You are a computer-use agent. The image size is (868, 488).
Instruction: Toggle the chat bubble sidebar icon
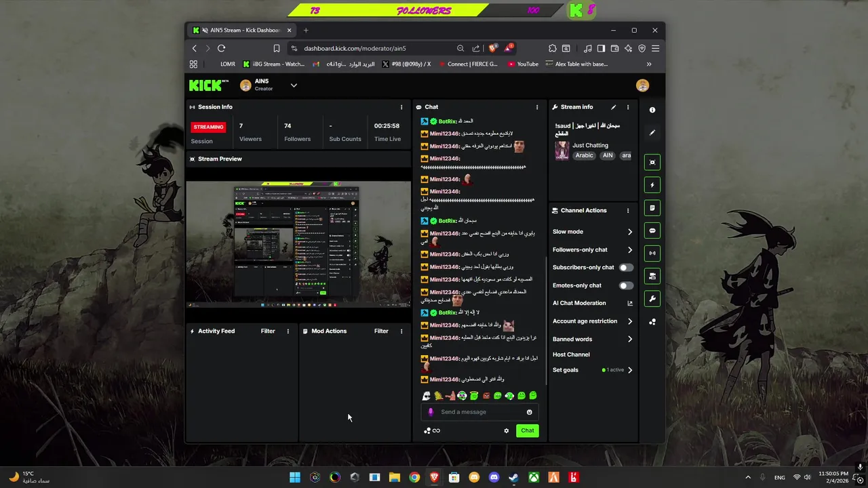click(x=652, y=231)
